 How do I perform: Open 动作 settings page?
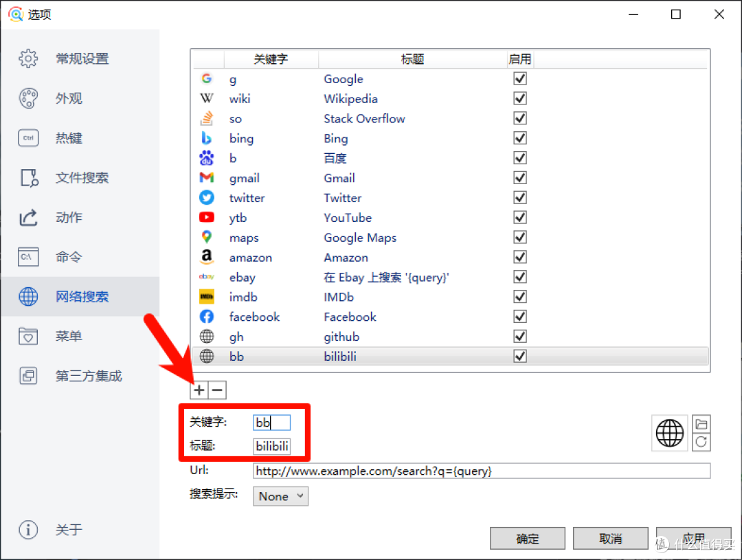point(80,218)
